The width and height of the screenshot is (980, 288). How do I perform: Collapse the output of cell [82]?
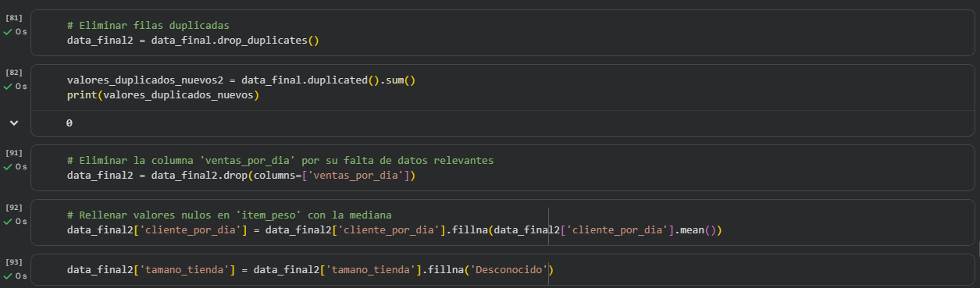(13, 123)
